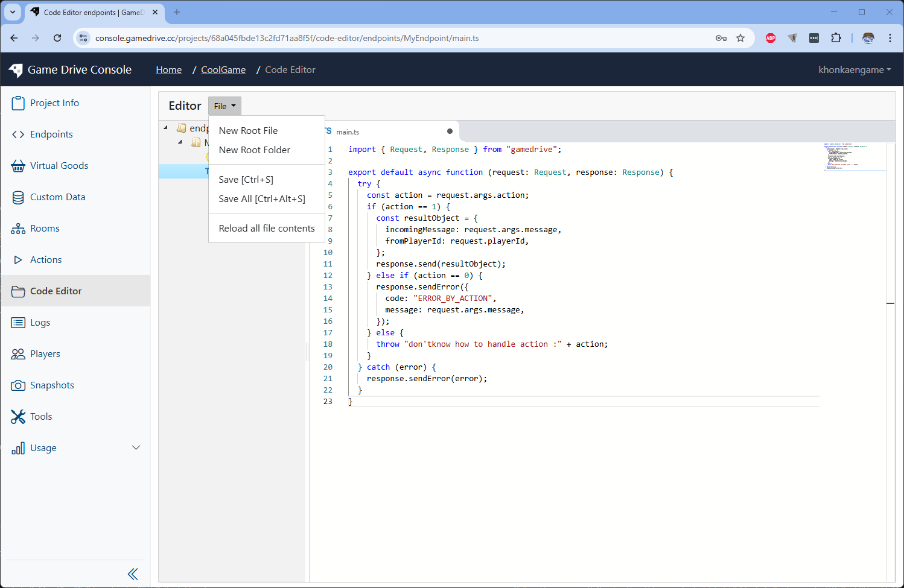Follow the CoolGame breadcrumb link

pos(223,69)
